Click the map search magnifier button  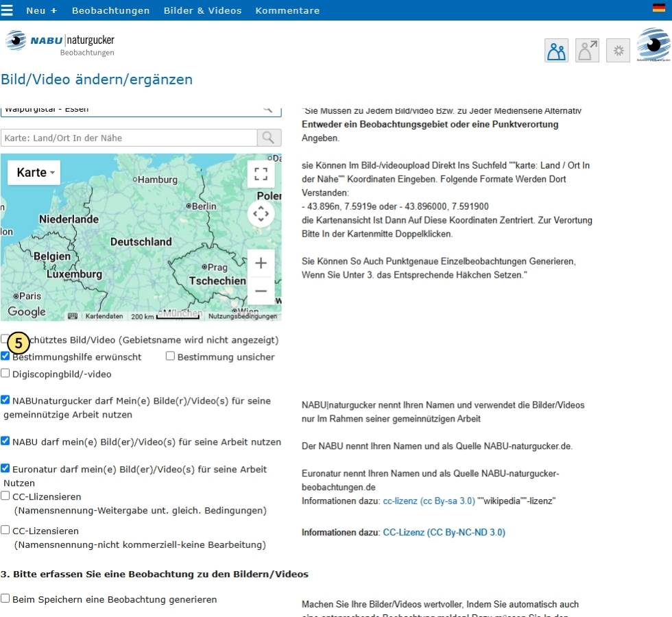[269, 138]
